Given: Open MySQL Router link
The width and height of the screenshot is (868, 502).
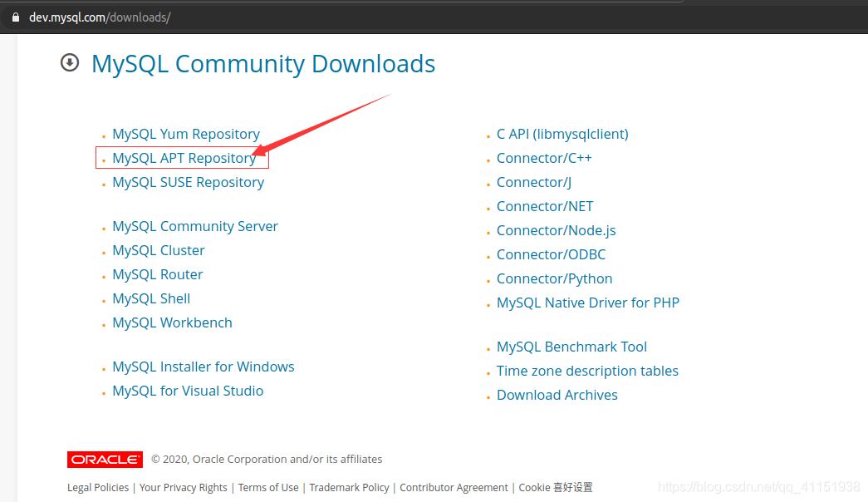Looking at the screenshot, I should pos(157,274).
